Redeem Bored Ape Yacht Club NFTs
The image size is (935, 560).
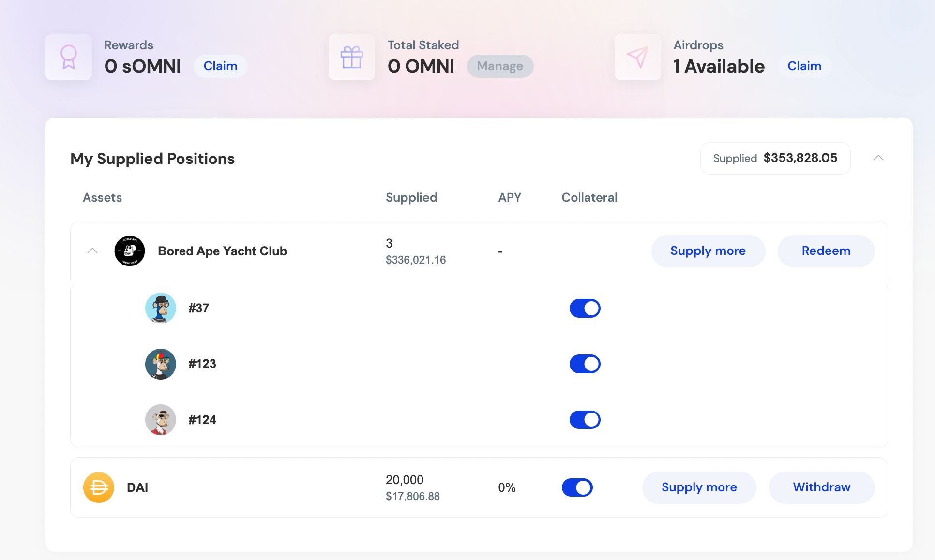point(826,251)
